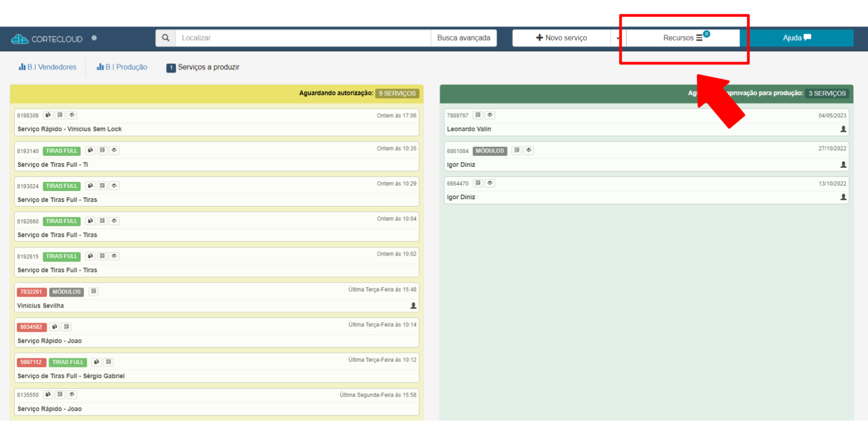Open the B.I Produção tab
868x422 pixels.
(x=122, y=67)
